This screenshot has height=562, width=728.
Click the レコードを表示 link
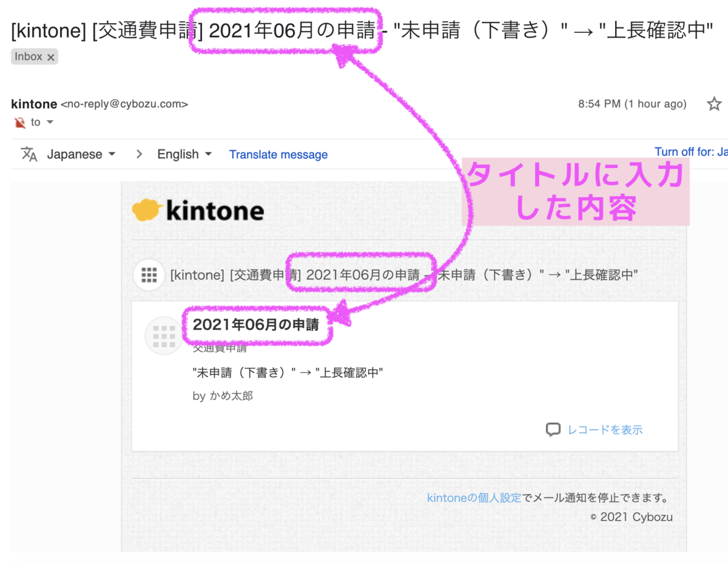coord(605,430)
